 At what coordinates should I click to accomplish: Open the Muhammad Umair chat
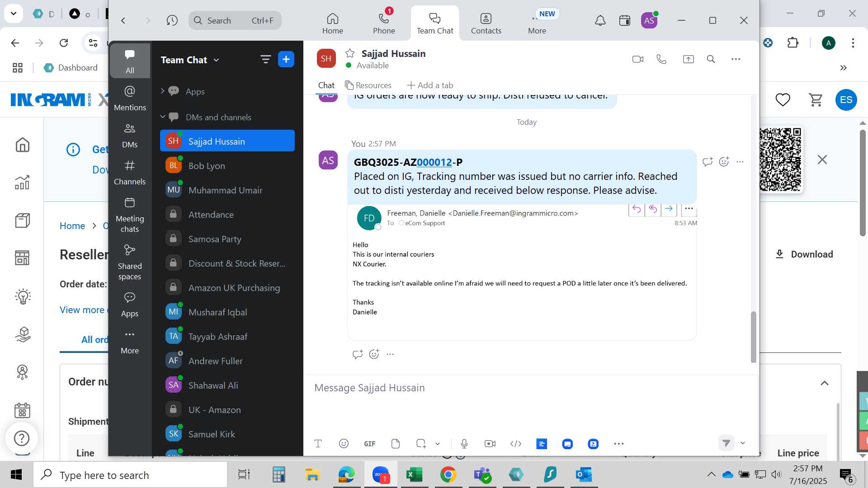227,190
